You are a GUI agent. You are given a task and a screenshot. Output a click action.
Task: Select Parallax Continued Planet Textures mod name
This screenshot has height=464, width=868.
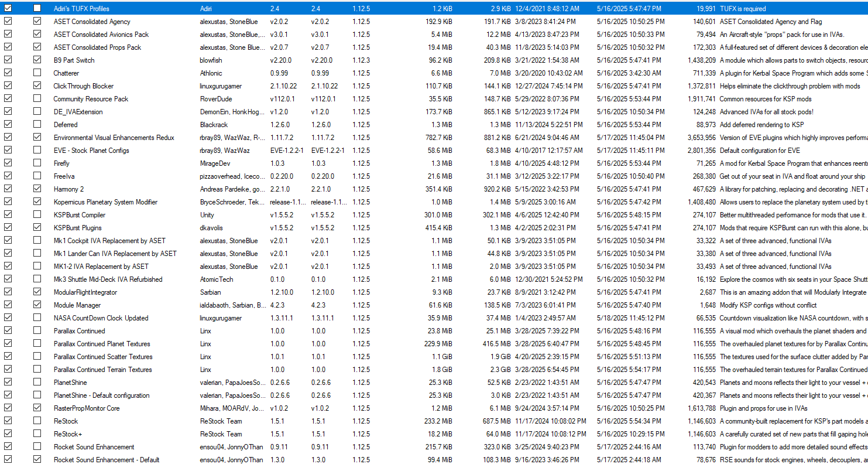click(102, 344)
